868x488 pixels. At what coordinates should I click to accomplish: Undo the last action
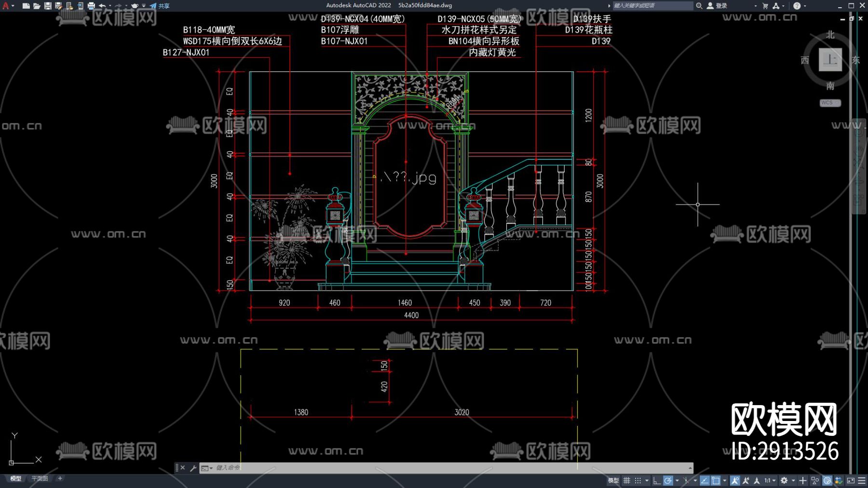click(102, 6)
